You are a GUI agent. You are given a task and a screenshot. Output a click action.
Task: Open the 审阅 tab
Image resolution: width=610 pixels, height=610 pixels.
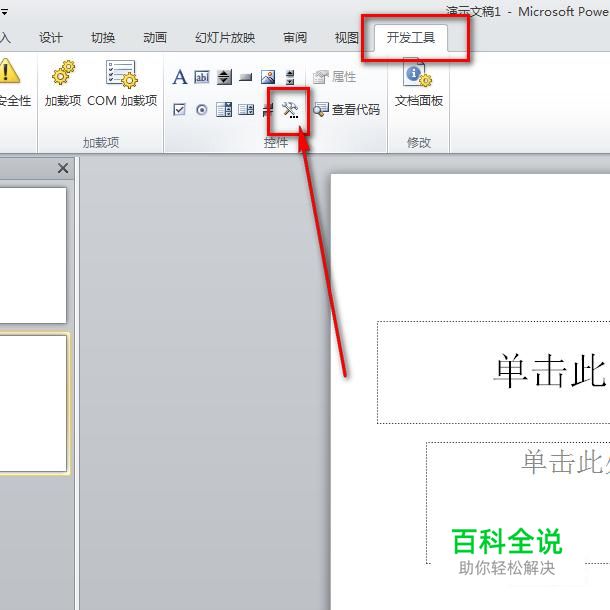tap(295, 38)
